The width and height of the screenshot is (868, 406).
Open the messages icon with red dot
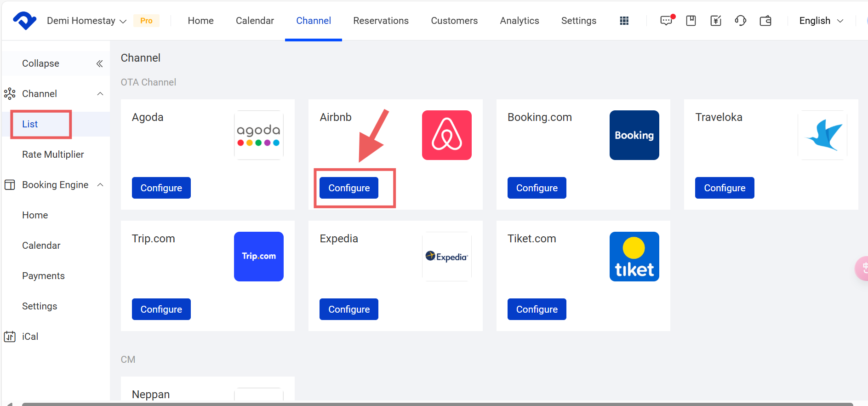tap(667, 20)
